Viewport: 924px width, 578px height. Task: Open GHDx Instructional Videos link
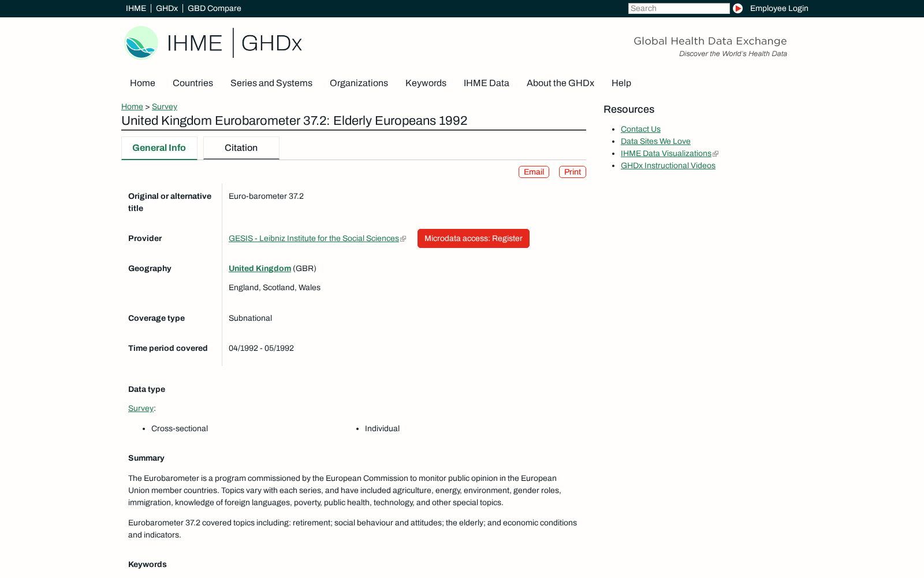tap(668, 165)
